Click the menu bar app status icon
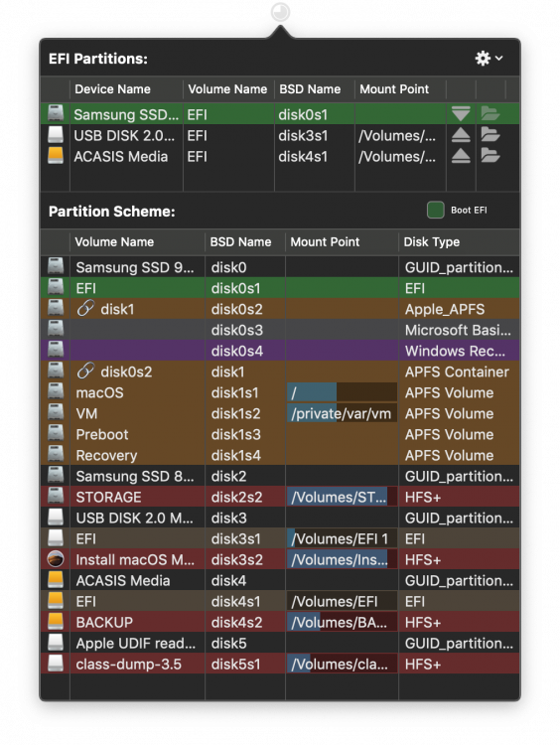 pos(280,11)
